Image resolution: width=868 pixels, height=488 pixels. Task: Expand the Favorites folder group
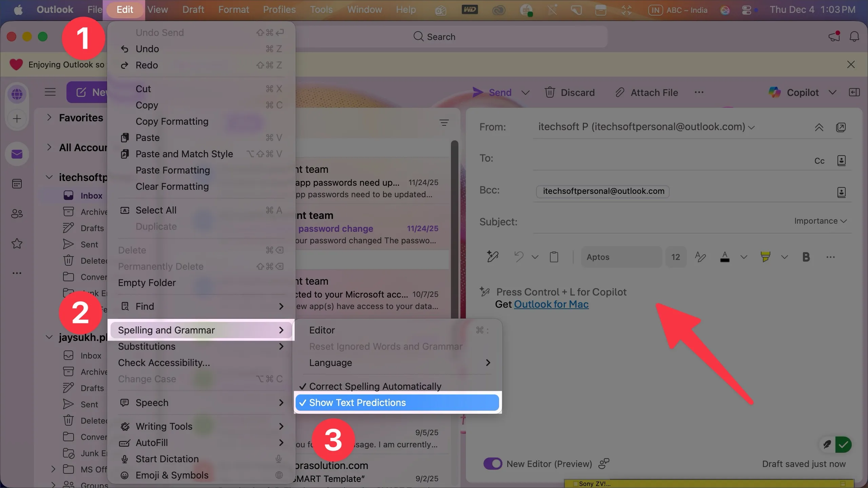[x=50, y=118]
